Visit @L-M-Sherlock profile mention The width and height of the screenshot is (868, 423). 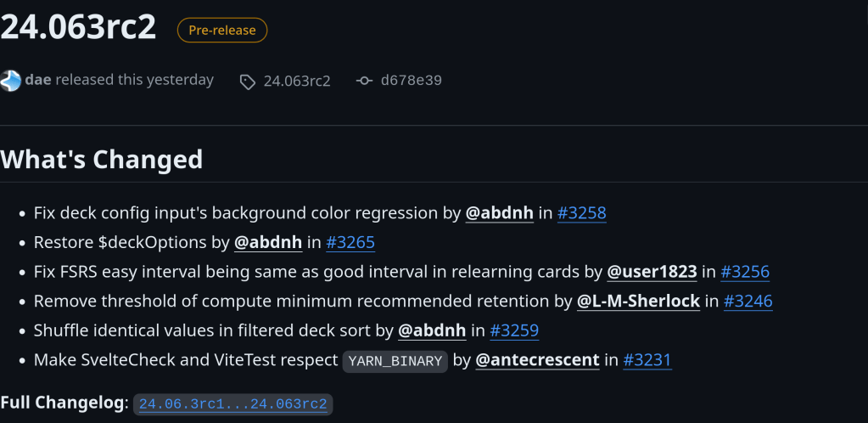(x=638, y=301)
